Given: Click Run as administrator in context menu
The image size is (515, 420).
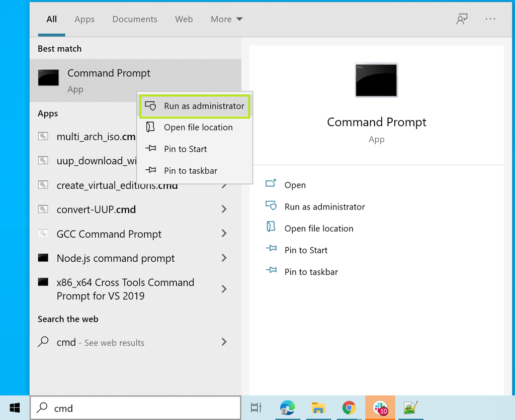Looking at the screenshot, I should [x=195, y=106].
